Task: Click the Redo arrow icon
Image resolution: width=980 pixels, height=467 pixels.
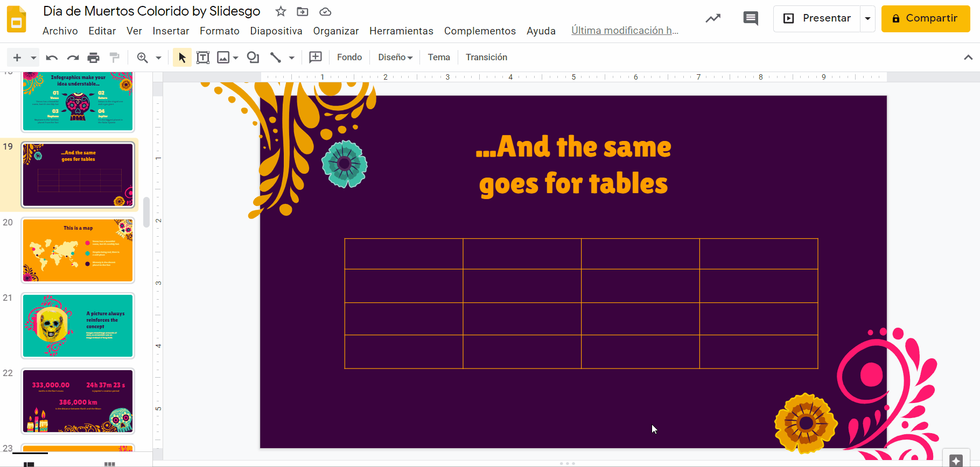Action: 73,58
